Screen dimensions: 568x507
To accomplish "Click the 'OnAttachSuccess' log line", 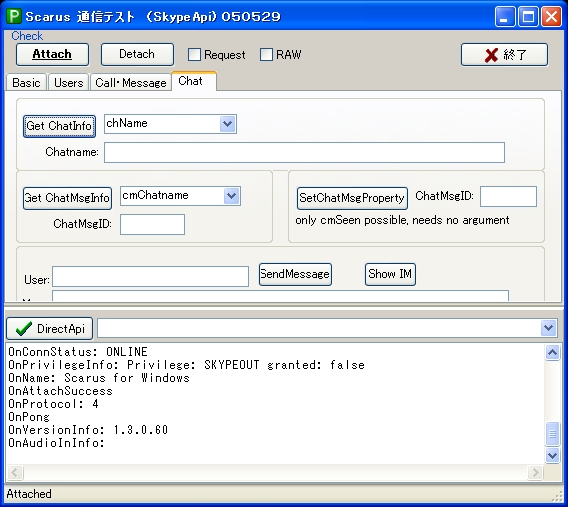I will pos(60,391).
